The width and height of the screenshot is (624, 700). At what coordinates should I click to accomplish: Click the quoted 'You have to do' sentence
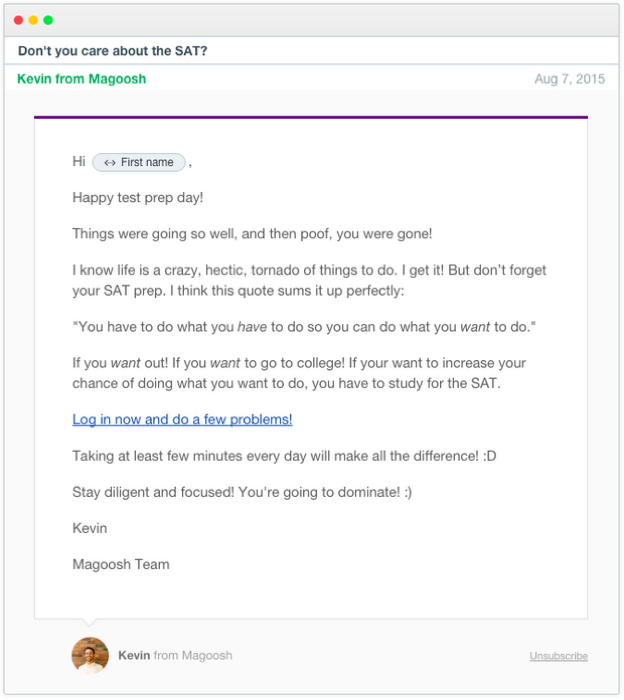(x=304, y=327)
